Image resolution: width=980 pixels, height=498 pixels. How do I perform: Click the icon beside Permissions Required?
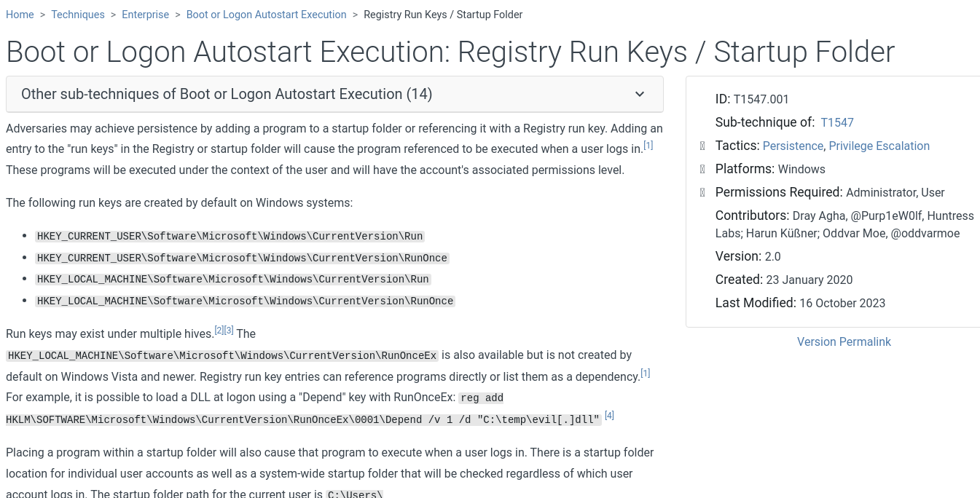pos(702,192)
